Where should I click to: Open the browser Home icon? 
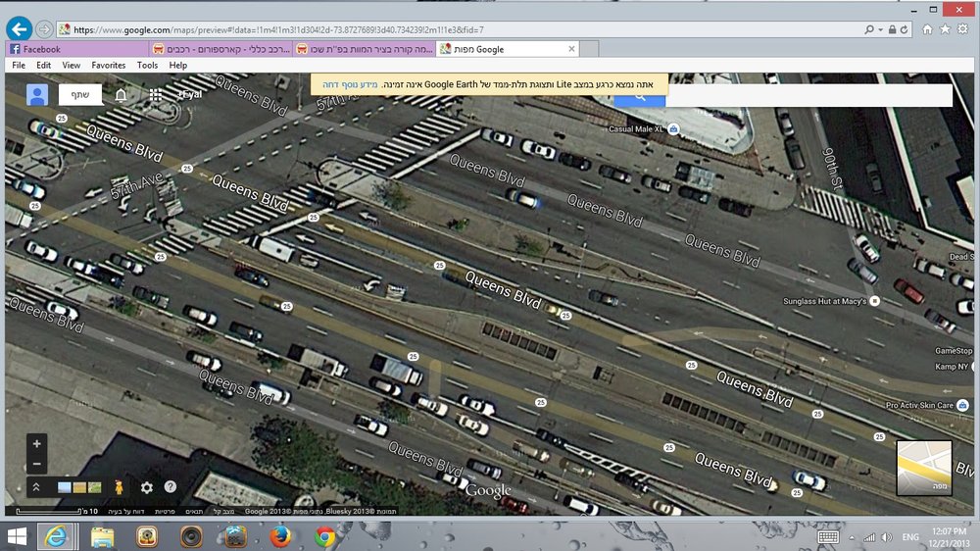pos(927,29)
